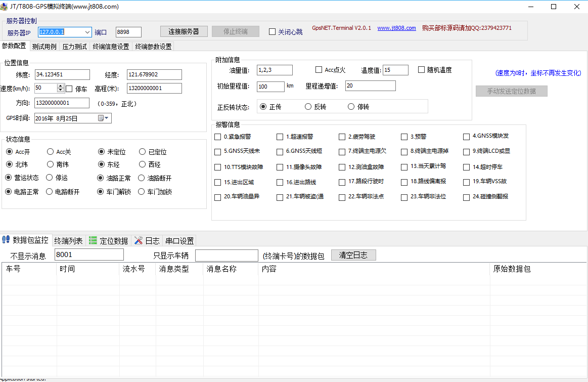Viewport: 588px width, 382px height.
Task: Open the 终端参数设置 tab
Action: click(x=153, y=47)
